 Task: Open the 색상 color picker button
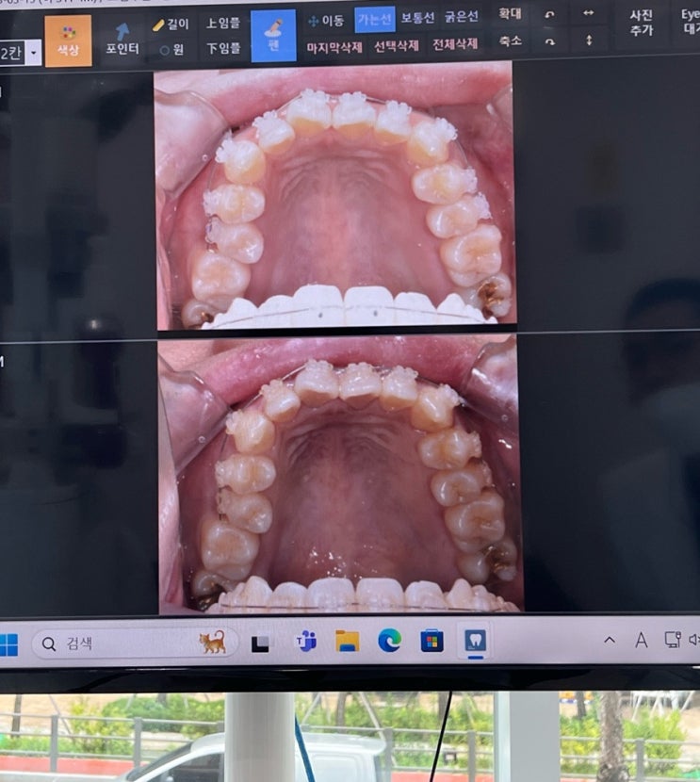point(68,41)
